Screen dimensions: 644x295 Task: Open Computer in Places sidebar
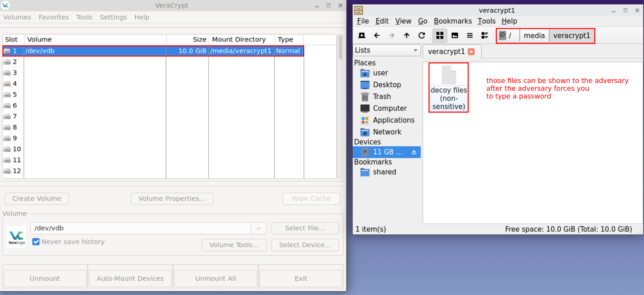387,108
